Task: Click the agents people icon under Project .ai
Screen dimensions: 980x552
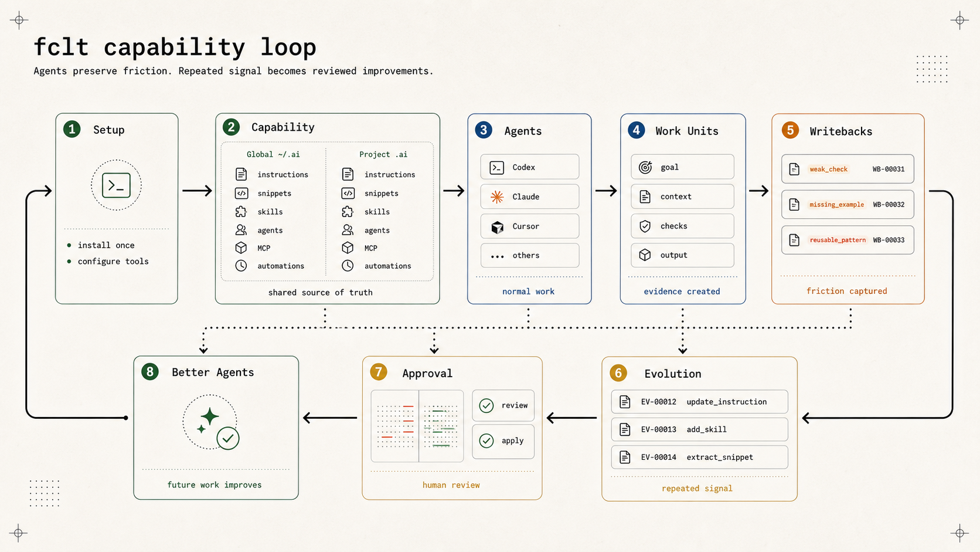Action: coord(348,230)
